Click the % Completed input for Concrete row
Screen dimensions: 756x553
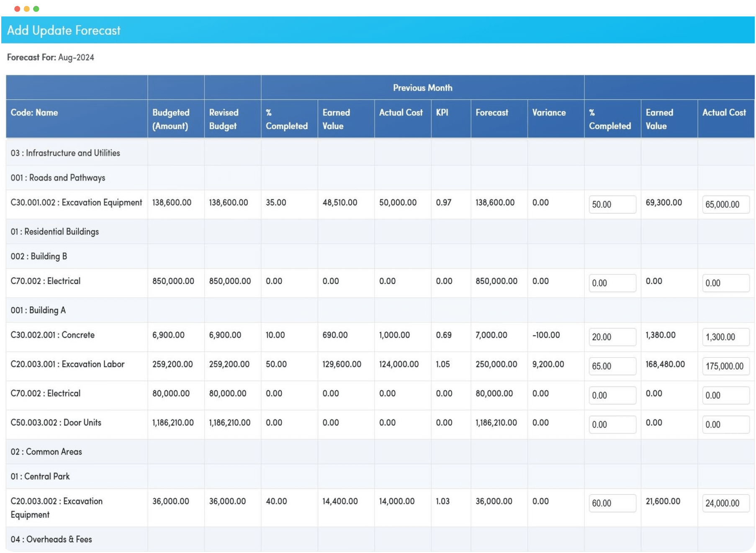[x=612, y=337]
